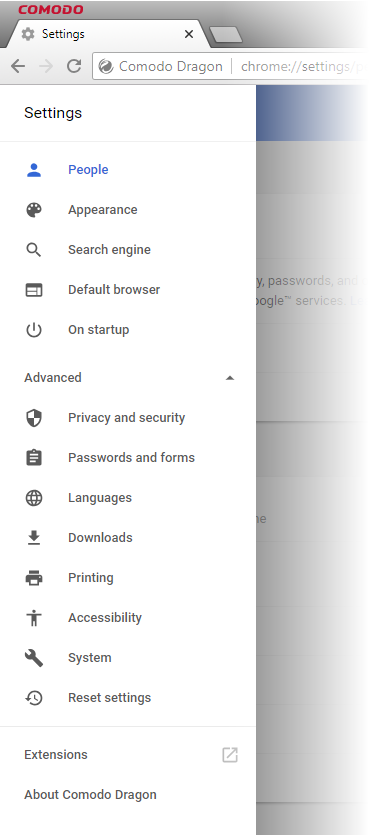The width and height of the screenshot is (369, 835).
Task: Go back using the back arrow
Action: coord(18,66)
